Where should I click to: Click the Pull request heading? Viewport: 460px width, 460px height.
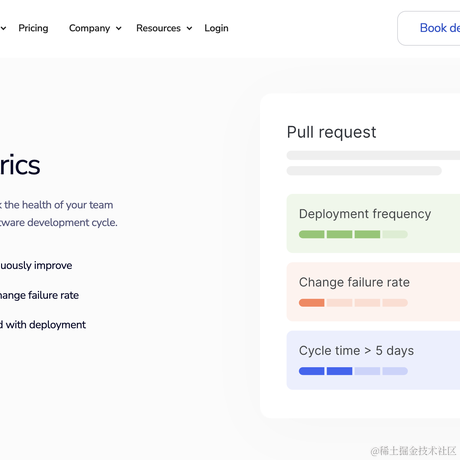(x=331, y=132)
